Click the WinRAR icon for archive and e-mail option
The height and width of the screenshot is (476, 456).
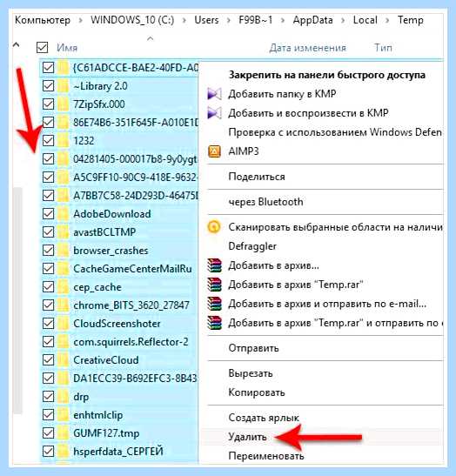pyautogui.click(x=215, y=304)
